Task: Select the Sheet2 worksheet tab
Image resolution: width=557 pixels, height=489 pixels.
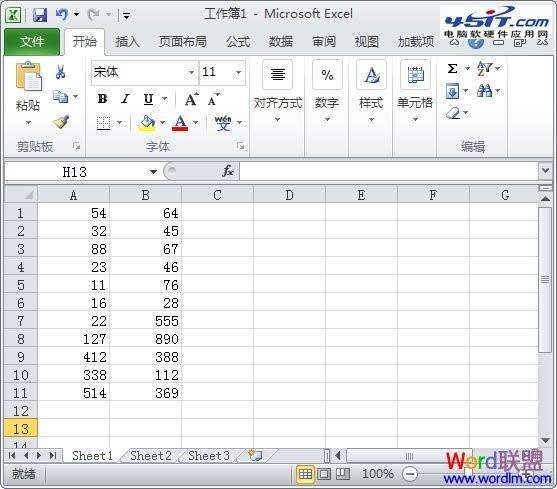Action: click(151, 455)
